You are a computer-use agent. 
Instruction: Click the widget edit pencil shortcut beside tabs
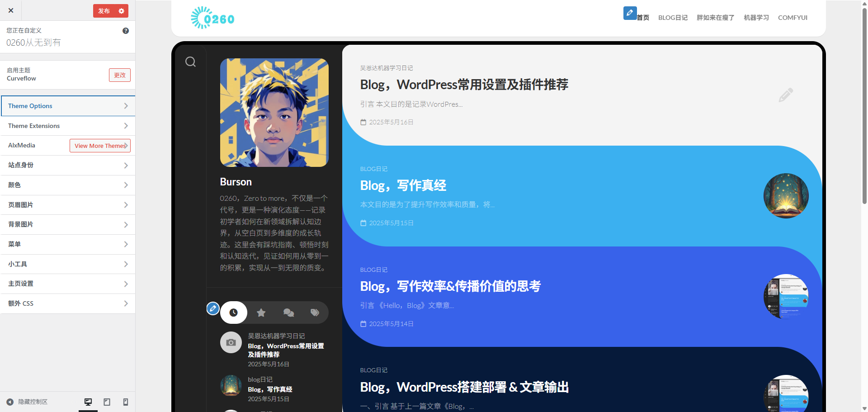213,308
